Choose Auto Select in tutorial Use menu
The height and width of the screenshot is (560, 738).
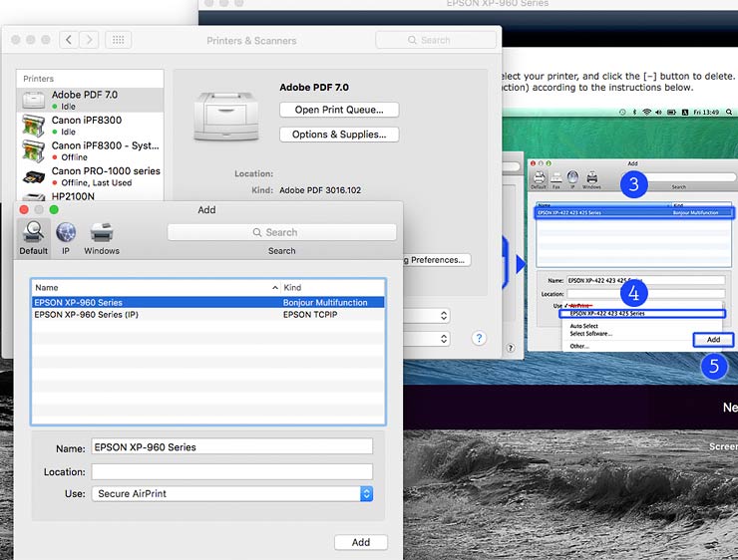(583, 326)
